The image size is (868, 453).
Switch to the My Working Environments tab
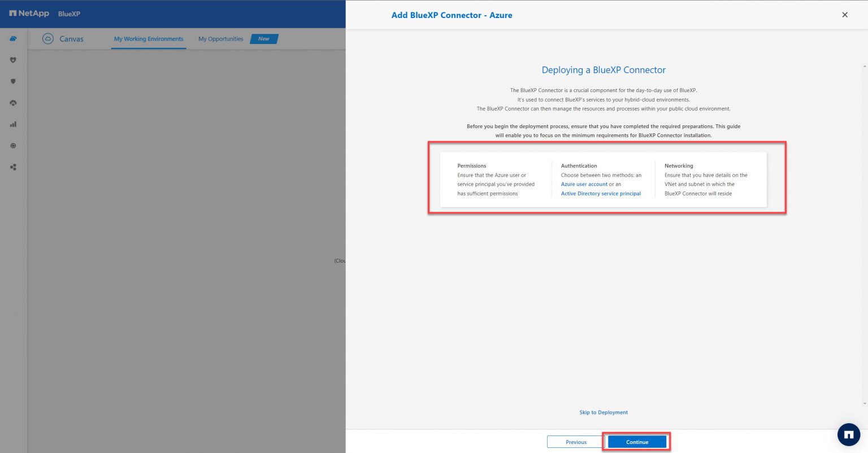[x=148, y=38]
